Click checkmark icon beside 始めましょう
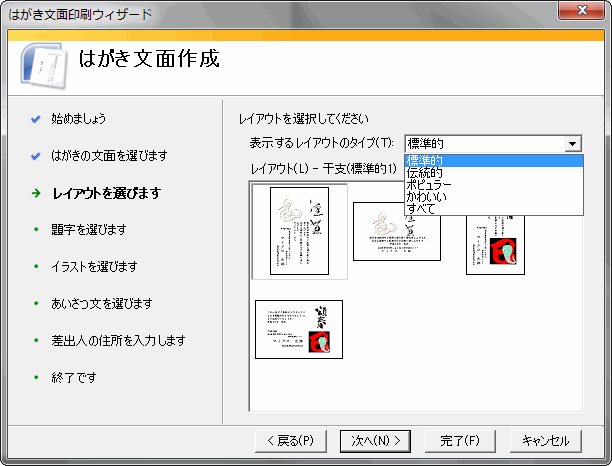612x466 pixels. pyautogui.click(x=36, y=119)
